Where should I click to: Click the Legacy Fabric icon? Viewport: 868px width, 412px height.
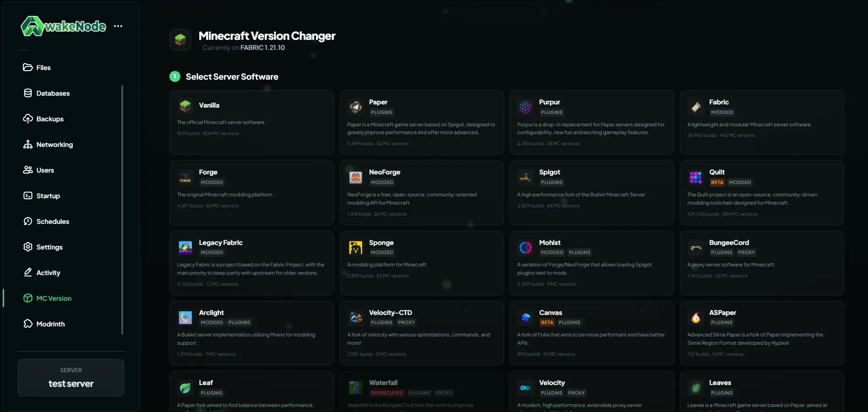pos(185,248)
